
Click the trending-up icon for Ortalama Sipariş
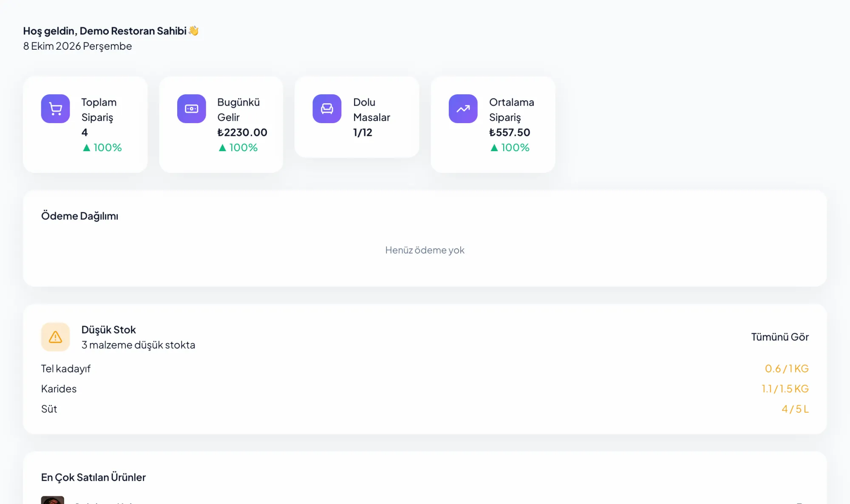(463, 109)
